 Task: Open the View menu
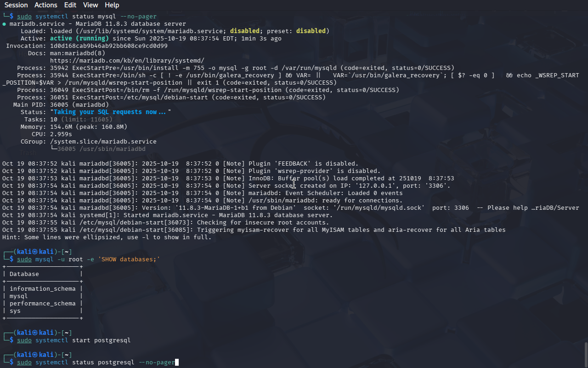(90, 5)
